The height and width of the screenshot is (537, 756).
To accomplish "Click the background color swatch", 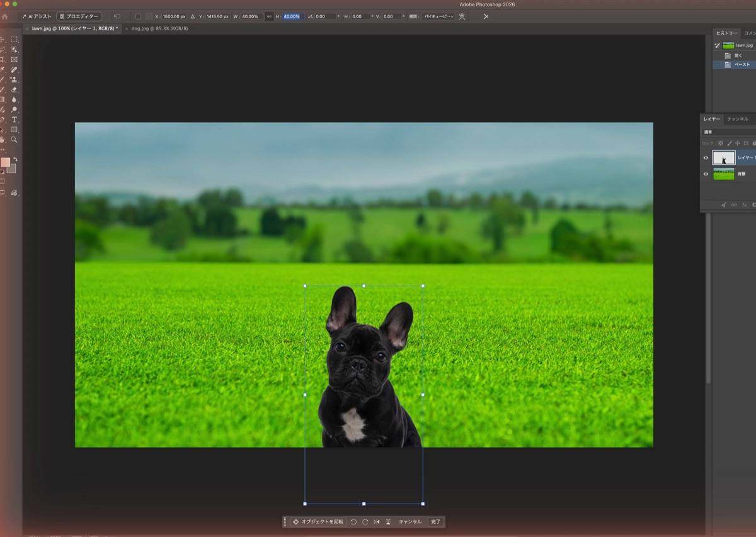I will click(x=13, y=169).
